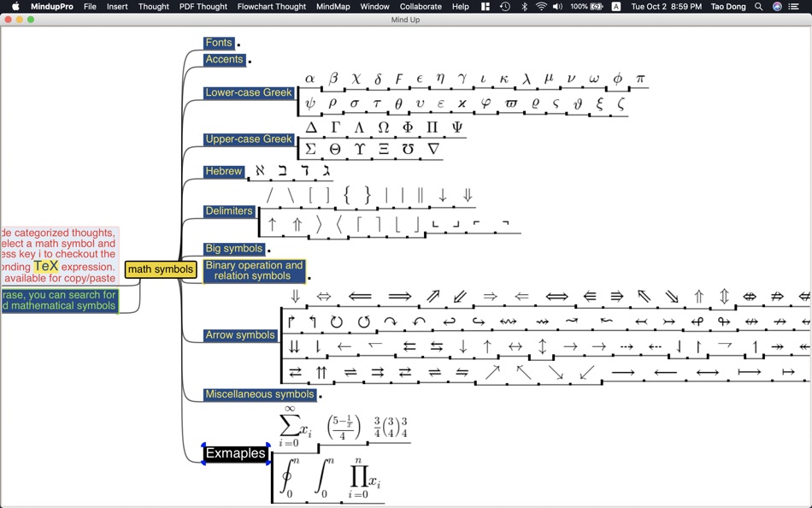Select the psi symbol in lower-case Greek
812x508 pixels.
point(309,103)
